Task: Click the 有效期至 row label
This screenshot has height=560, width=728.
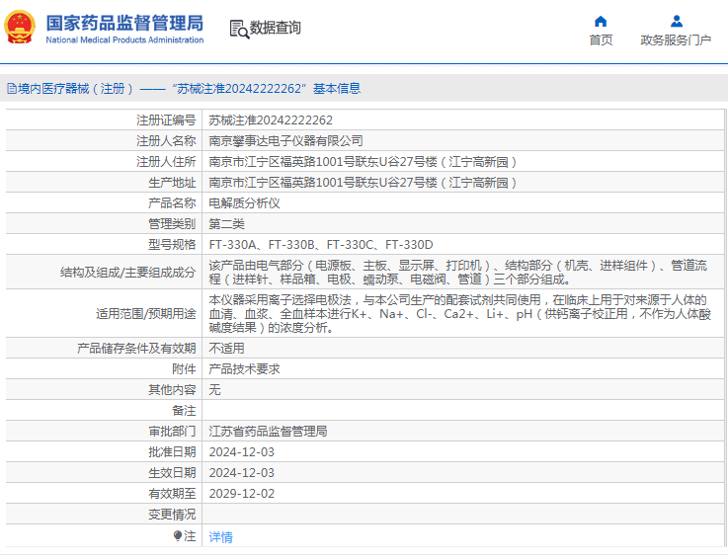Action: pyautogui.click(x=172, y=494)
